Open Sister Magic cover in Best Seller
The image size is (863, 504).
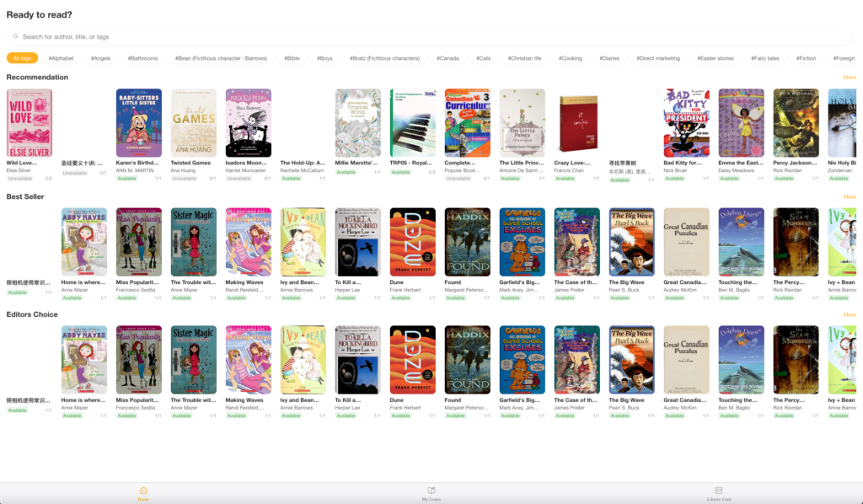[x=194, y=242]
